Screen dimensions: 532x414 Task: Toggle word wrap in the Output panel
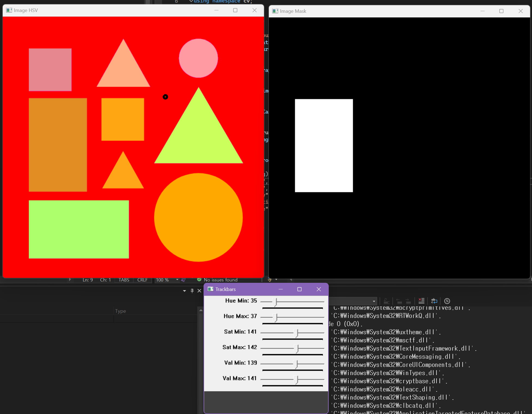pos(434,301)
